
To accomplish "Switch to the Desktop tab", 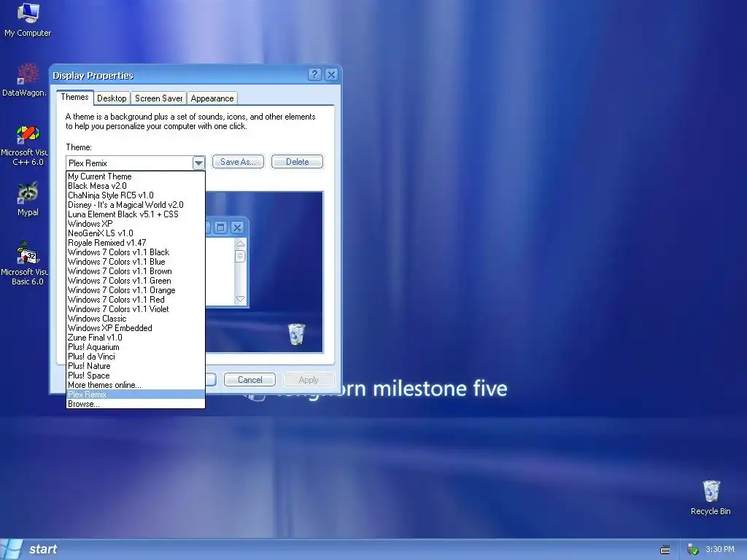I will 112,98.
